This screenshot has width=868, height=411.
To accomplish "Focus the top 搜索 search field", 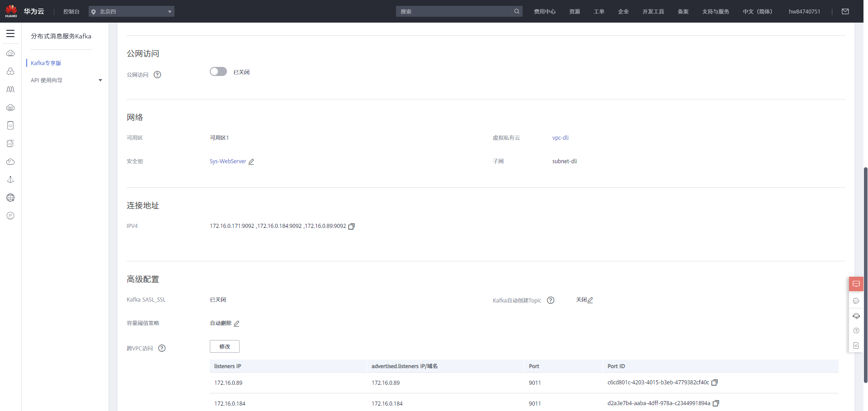I will coord(454,11).
